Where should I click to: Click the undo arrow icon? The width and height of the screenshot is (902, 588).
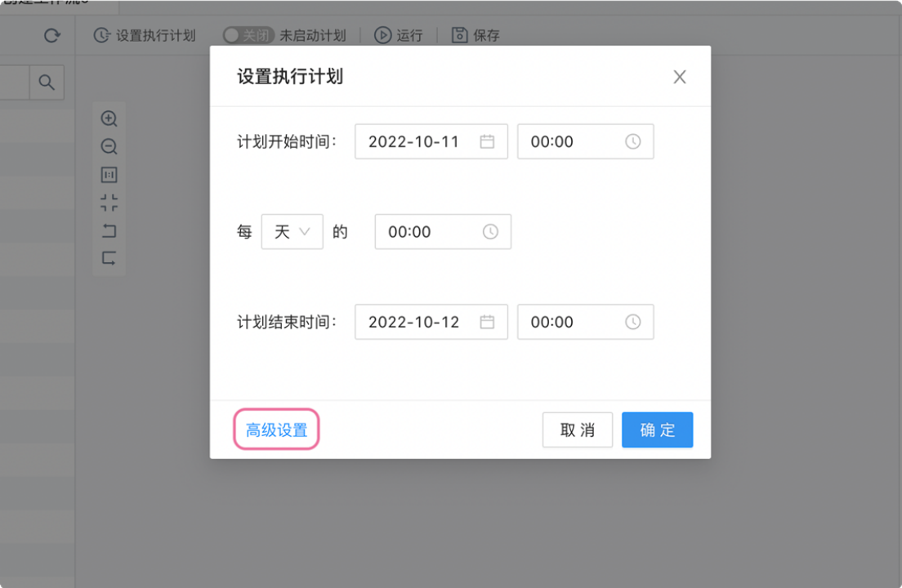tap(109, 231)
